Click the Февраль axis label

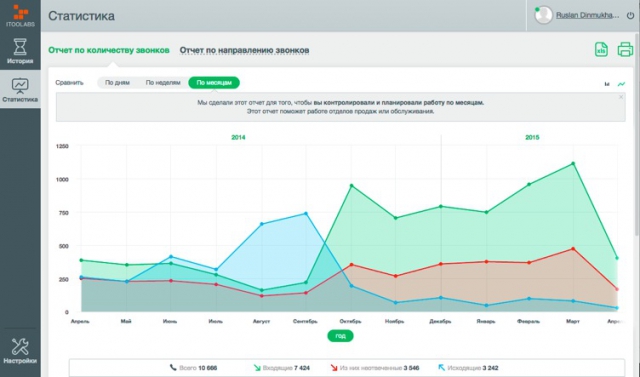(x=529, y=322)
